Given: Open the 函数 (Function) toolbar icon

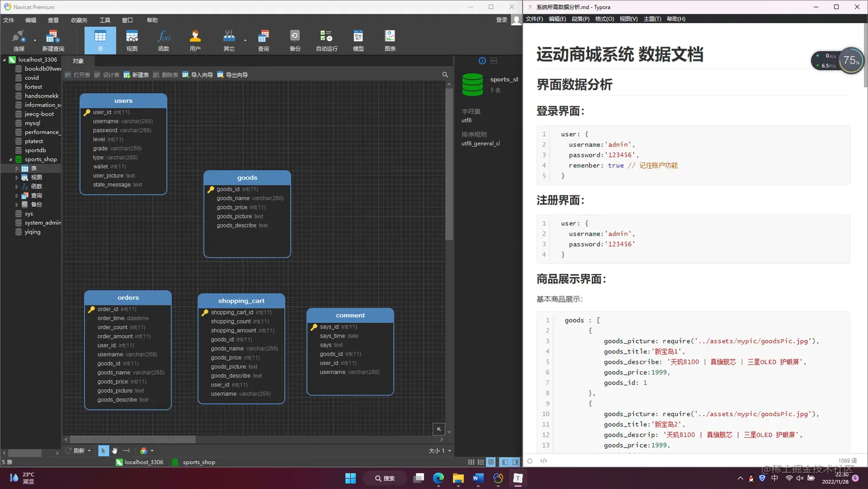Looking at the screenshot, I should (164, 40).
